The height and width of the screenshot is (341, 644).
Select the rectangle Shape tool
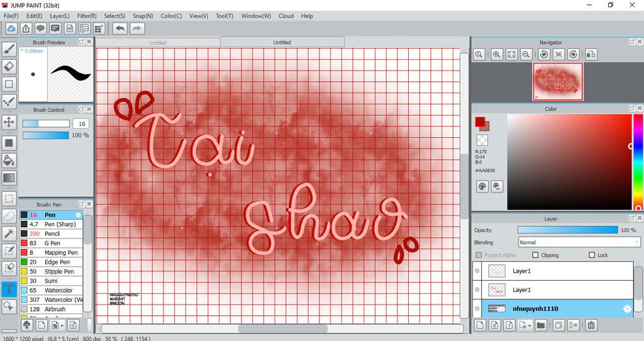[9, 84]
